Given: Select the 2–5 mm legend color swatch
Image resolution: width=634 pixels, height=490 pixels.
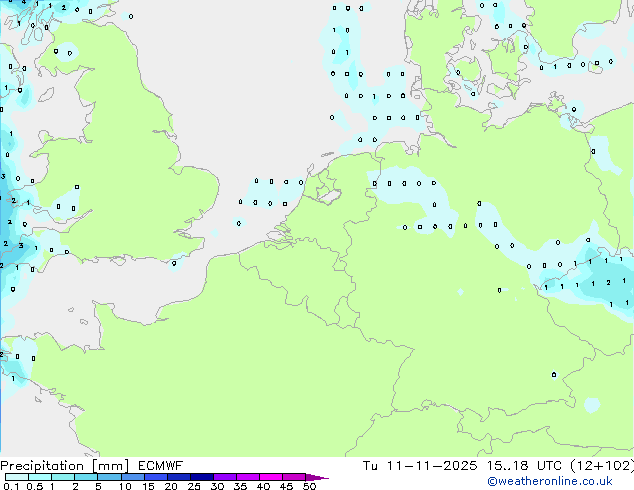Looking at the screenshot, I should point(86,477).
